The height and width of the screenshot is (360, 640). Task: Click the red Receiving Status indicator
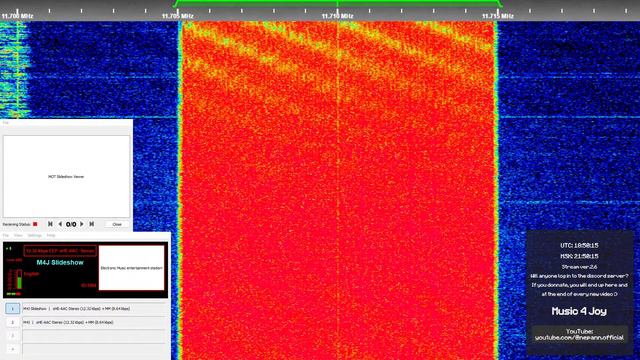35,224
